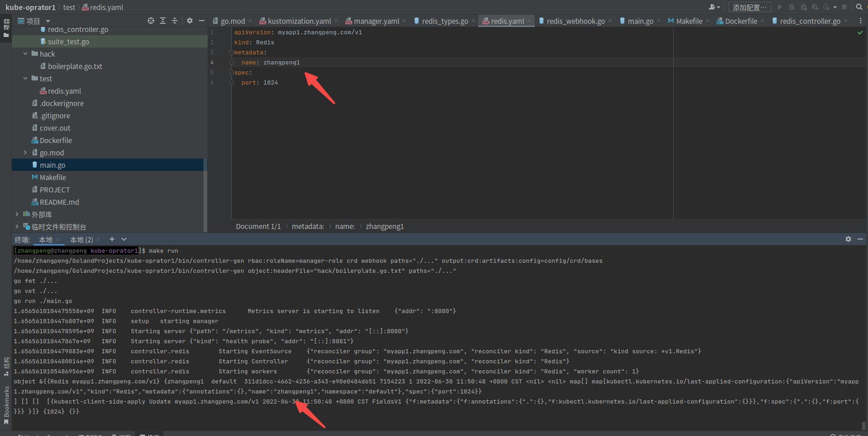Click the Stop square icon

[844, 7]
